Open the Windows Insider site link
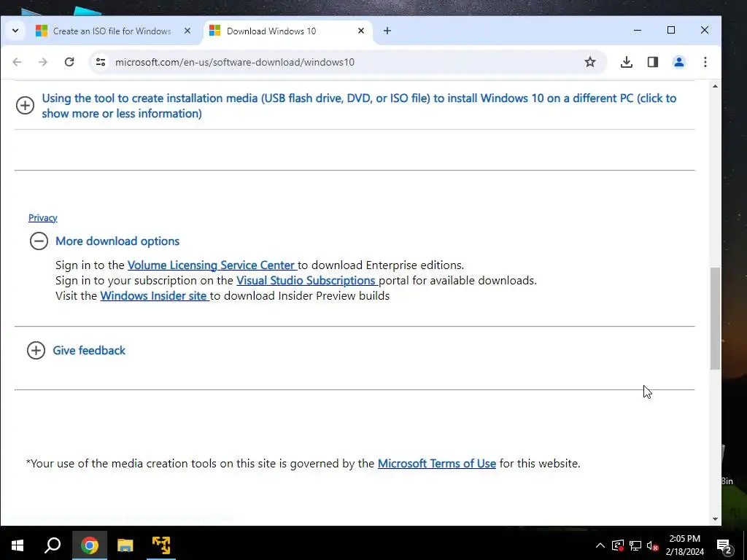 pos(155,296)
